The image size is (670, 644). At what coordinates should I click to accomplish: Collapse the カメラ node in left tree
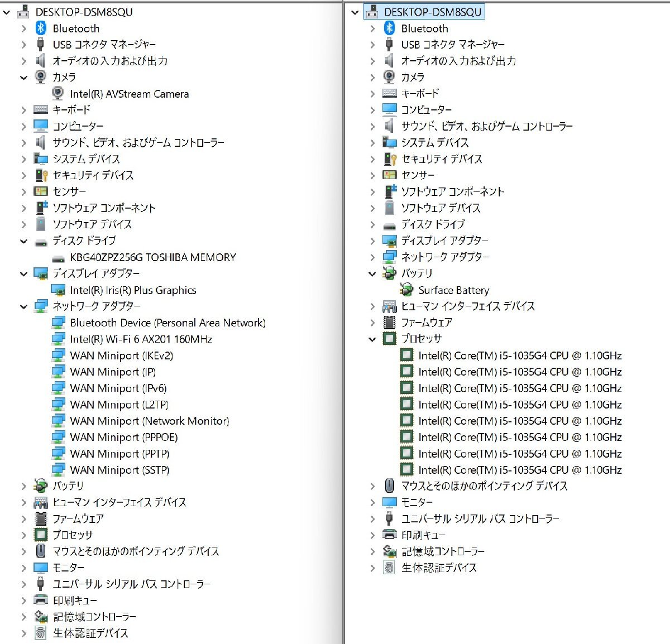click(x=23, y=77)
